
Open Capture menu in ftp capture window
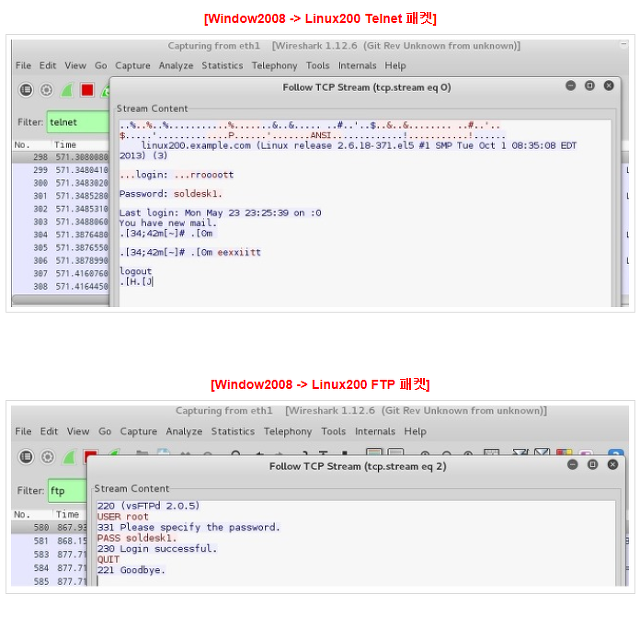tap(138, 431)
